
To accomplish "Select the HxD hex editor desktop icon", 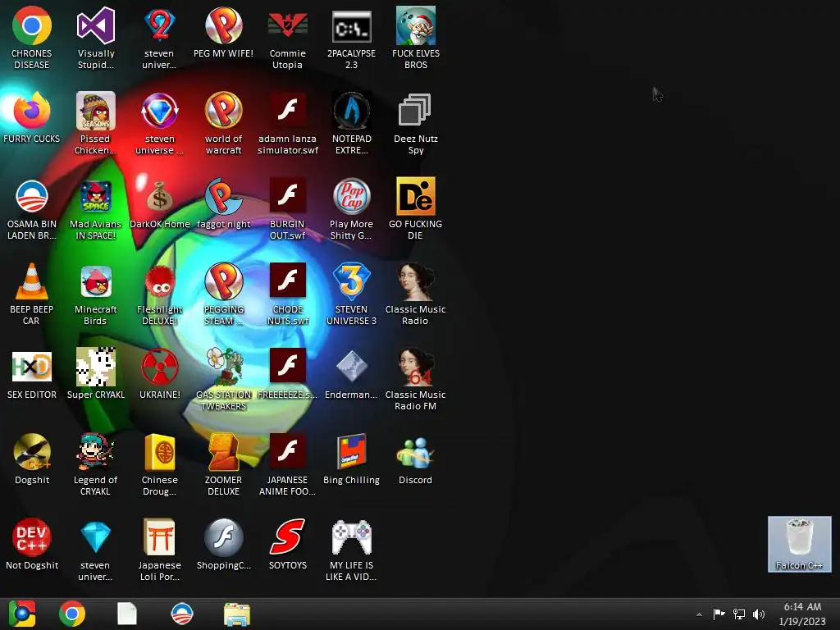I will [x=32, y=367].
